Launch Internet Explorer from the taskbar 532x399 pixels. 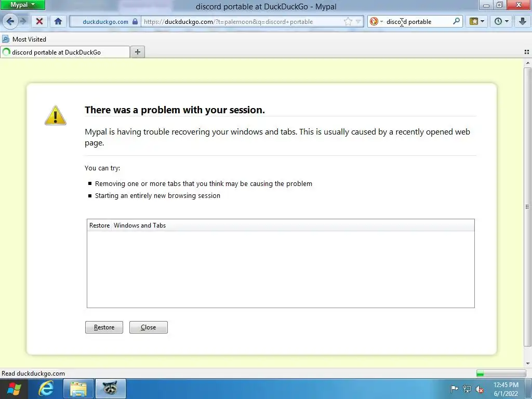point(46,389)
